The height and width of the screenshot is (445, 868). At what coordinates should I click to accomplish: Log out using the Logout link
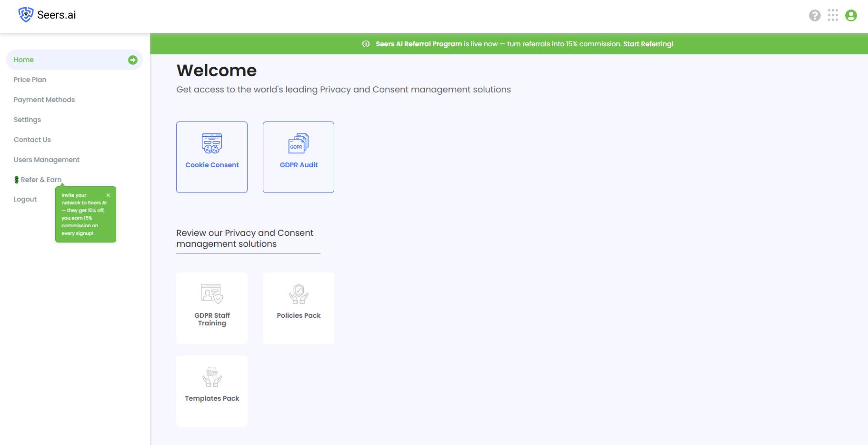click(x=25, y=199)
